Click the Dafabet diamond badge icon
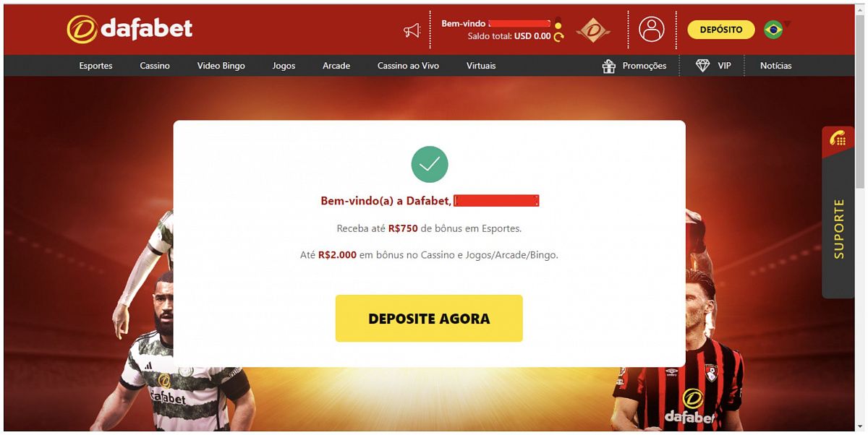 click(x=593, y=30)
